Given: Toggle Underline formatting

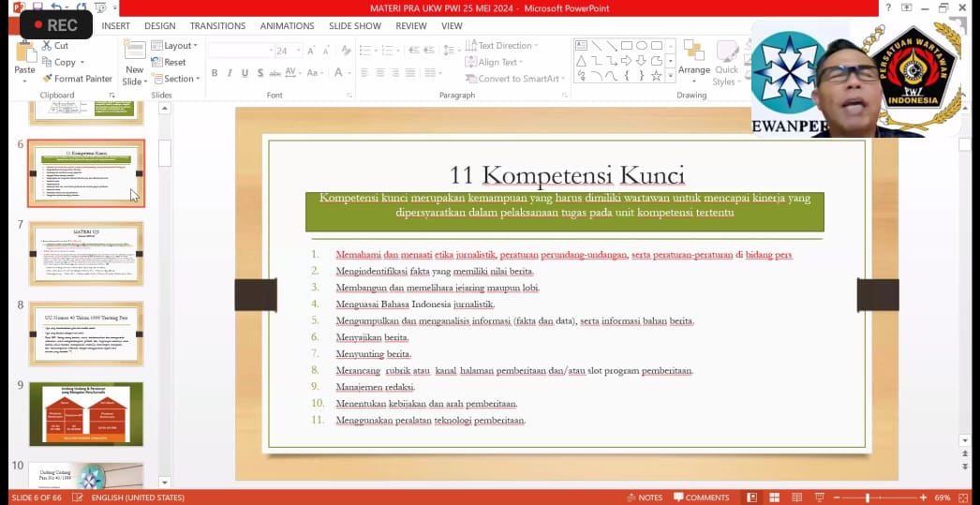Looking at the screenshot, I should [245, 73].
